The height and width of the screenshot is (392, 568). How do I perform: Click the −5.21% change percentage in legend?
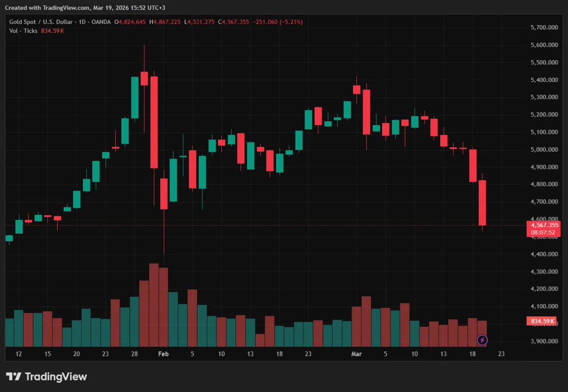291,22
